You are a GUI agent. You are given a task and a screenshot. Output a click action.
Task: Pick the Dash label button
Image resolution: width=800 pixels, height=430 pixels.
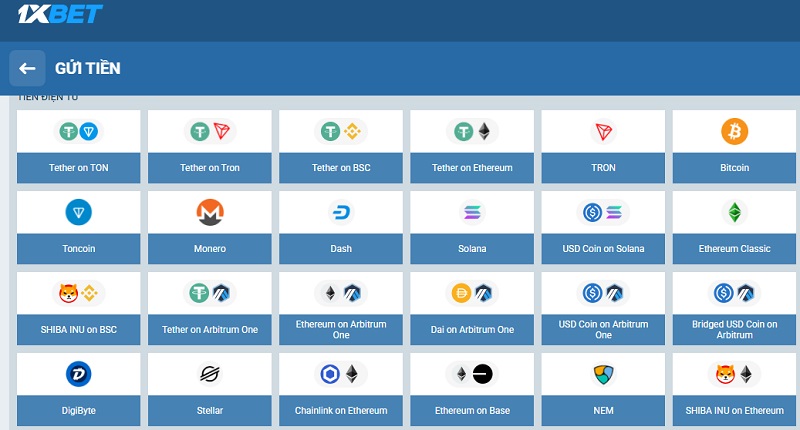tap(341, 248)
